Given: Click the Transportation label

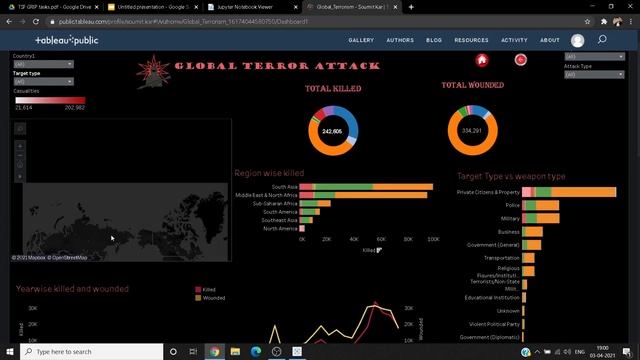Looking at the screenshot, I should [502, 258].
